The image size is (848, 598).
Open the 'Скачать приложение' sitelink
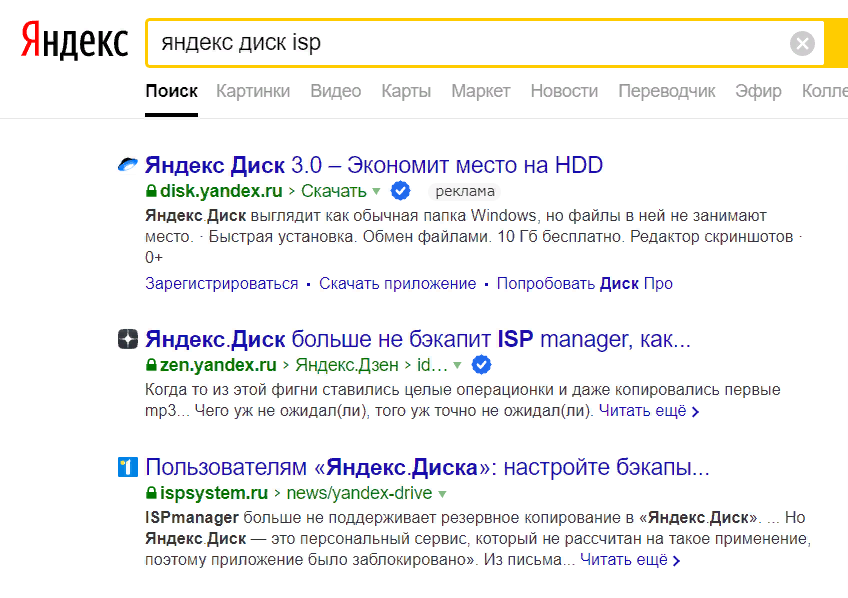(398, 283)
